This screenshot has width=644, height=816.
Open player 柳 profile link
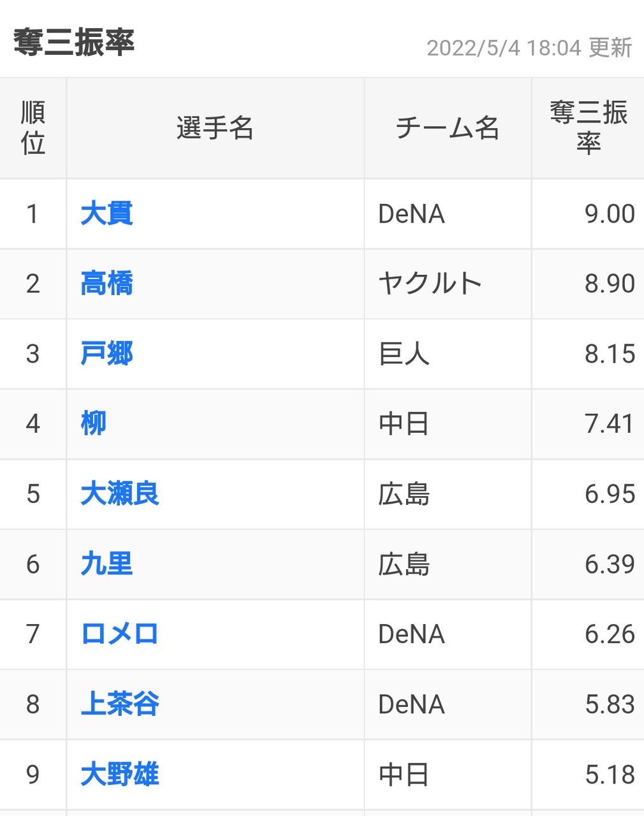(93, 424)
